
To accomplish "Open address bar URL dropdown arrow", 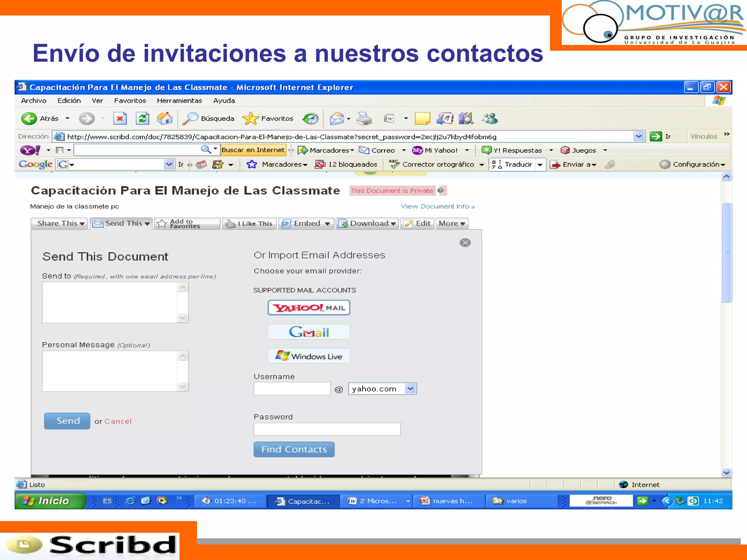I will point(639,136).
